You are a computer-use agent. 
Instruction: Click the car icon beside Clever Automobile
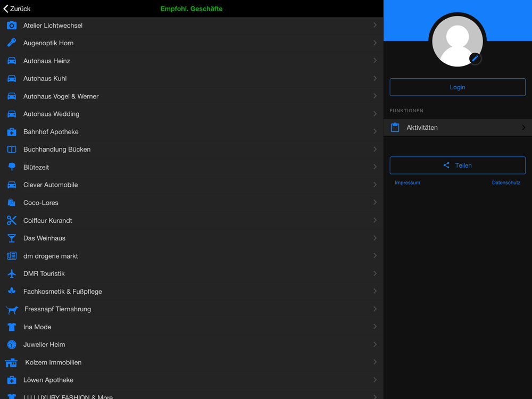(x=12, y=185)
